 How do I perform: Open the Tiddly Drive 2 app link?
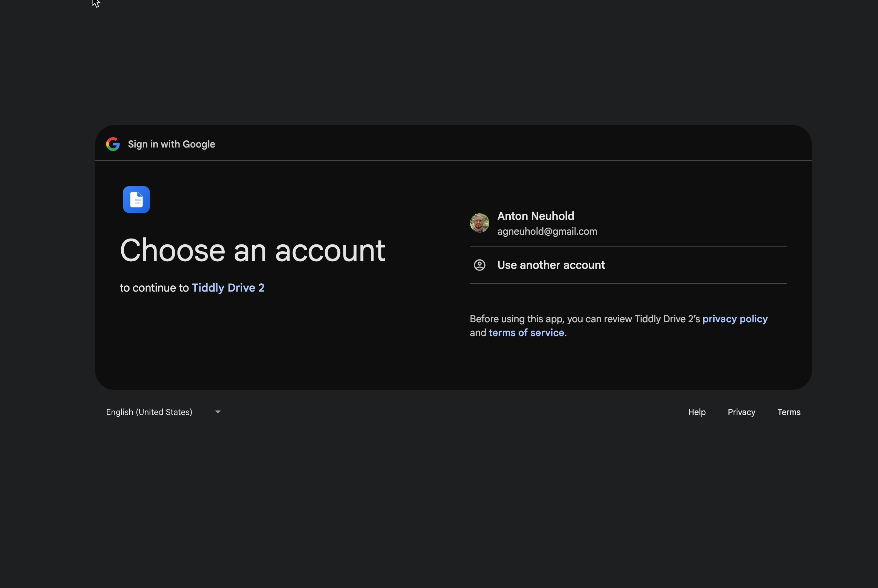coord(228,288)
